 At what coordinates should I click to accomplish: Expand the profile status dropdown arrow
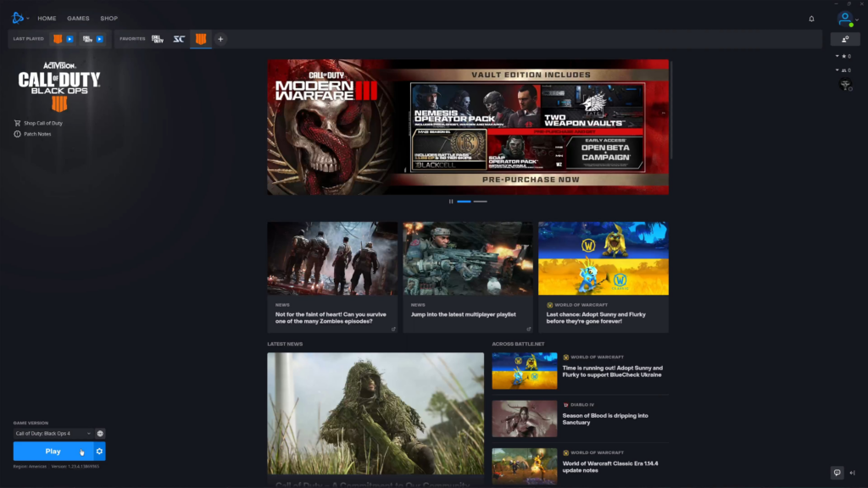(x=857, y=19)
